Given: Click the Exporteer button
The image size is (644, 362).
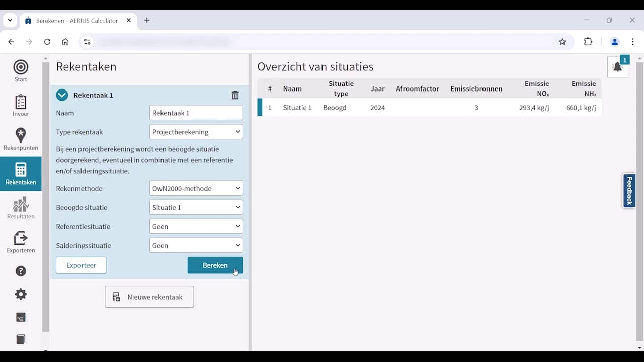Looking at the screenshot, I should click(x=81, y=265).
